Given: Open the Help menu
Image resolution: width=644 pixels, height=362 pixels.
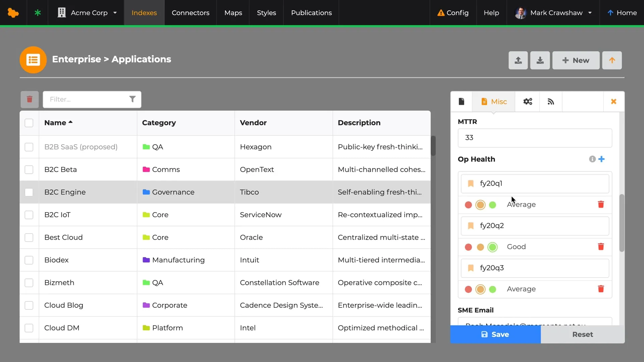Looking at the screenshot, I should tap(491, 13).
